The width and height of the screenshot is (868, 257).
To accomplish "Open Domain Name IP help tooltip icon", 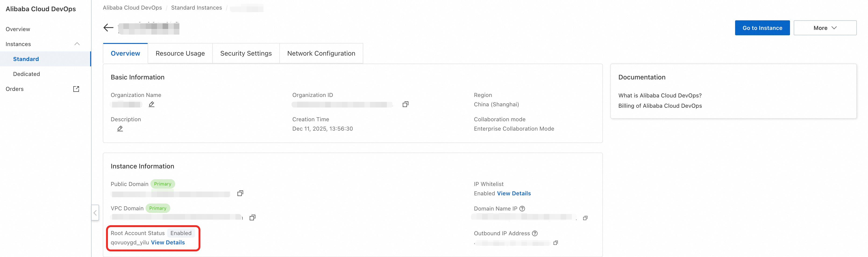I will click(522, 208).
